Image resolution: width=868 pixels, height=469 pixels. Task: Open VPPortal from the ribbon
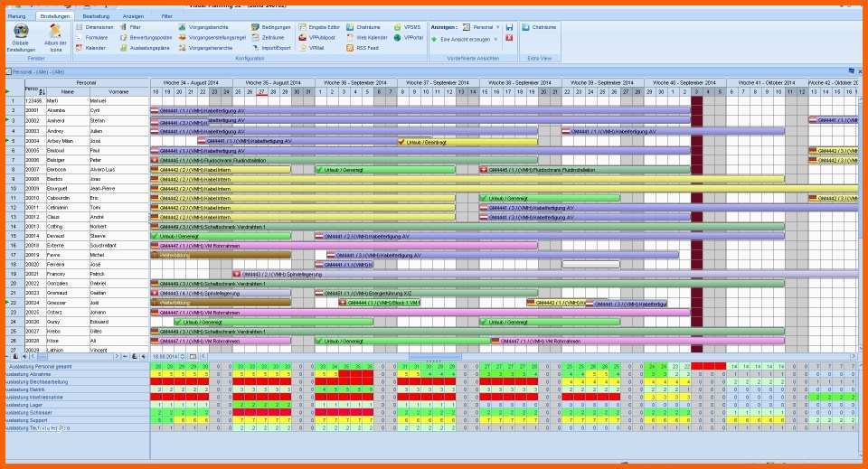412,37
